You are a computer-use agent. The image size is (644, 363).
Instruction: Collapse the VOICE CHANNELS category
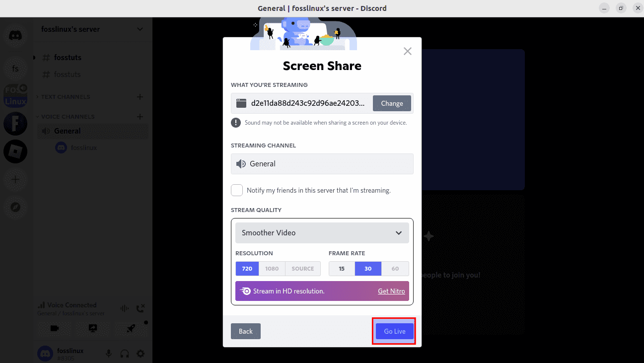point(65,117)
